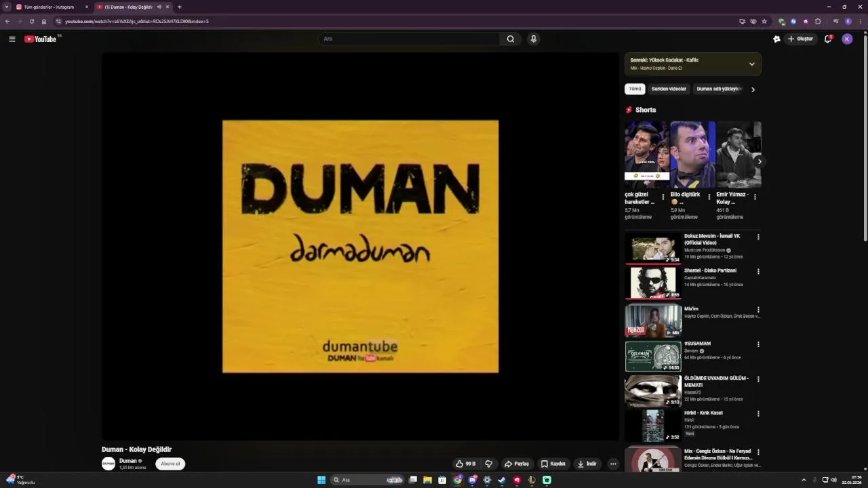Click the Abone ol subscribe button
This screenshot has width=868, height=488.
(x=170, y=464)
